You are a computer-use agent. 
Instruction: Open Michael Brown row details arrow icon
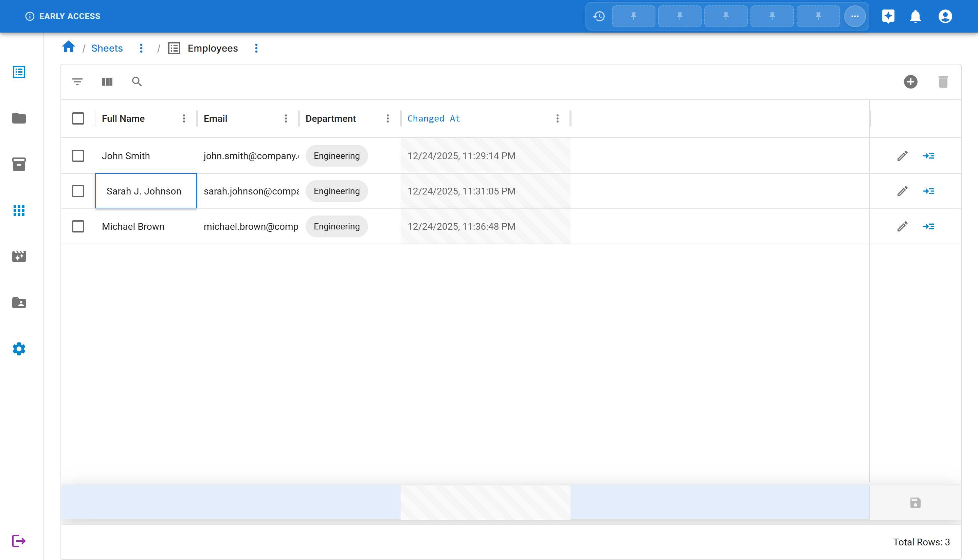[928, 226]
